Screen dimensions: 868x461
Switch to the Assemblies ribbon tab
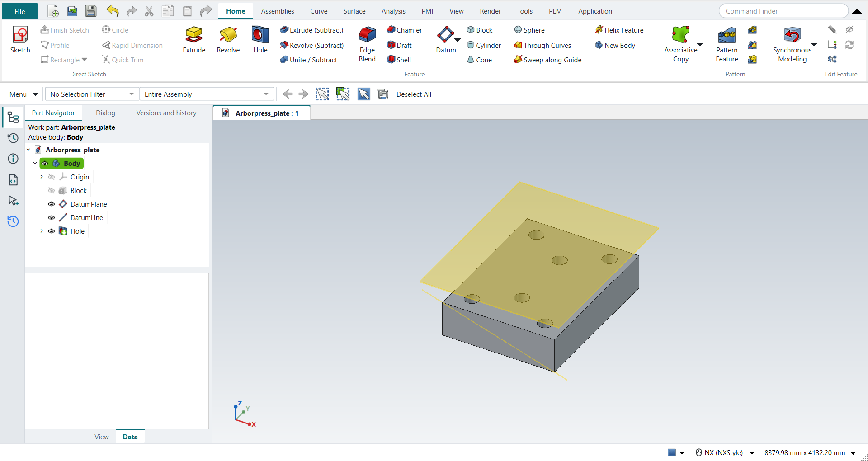[278, 11]
